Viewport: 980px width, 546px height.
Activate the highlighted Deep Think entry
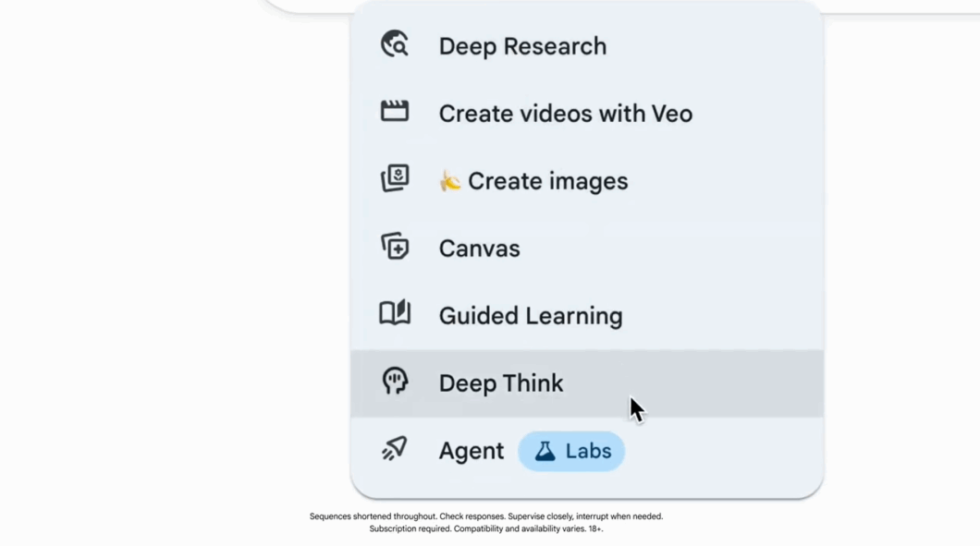click(x=500, y=382)
